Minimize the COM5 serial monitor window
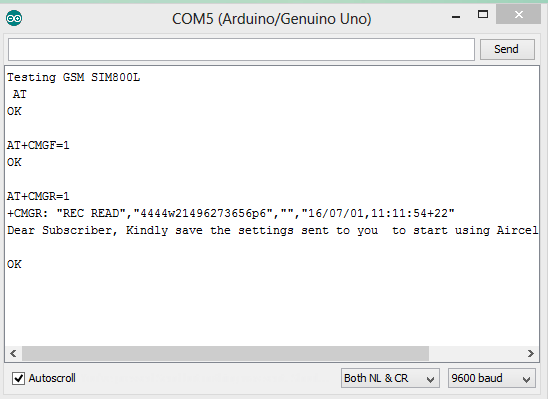Image resolution: width=548 pixels, height=399 pixels. (x=456, y=16)
